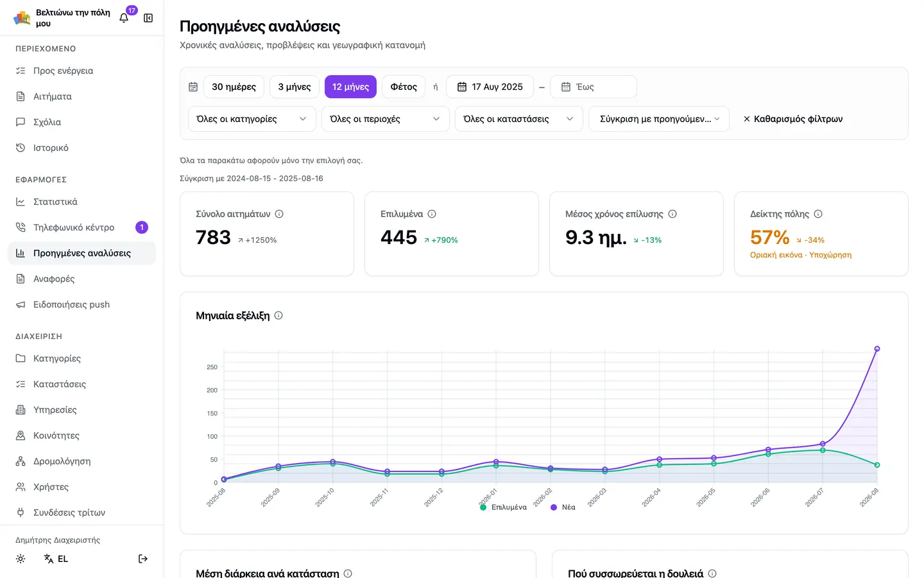Click the Στατιστικά line chart icon

[21, 202]
